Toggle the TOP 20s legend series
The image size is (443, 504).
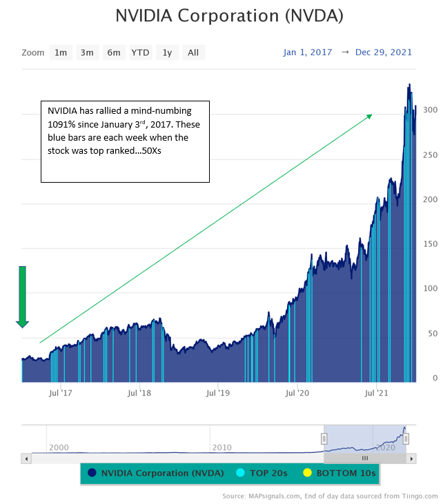262,473
